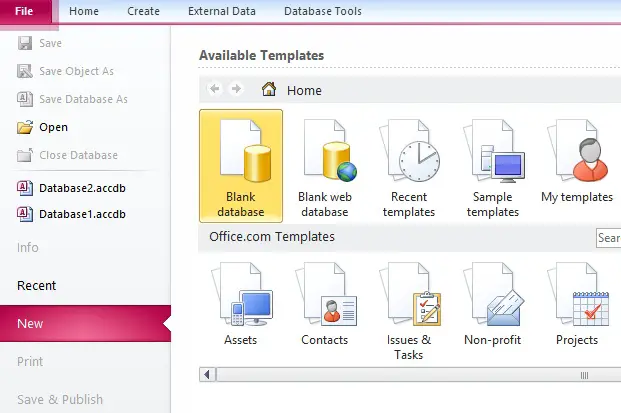Click the Close Database label
The image size is (621, 413).
click(x=78, y=155)
